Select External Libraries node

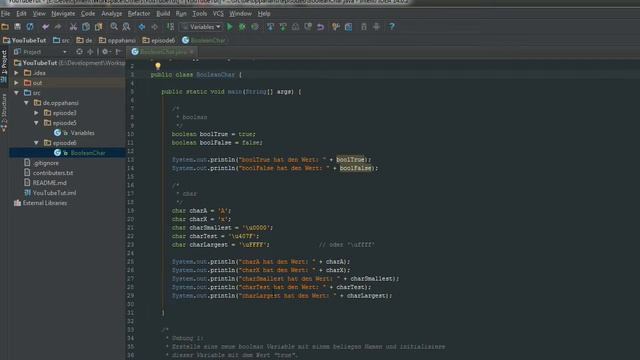[40, 203]
